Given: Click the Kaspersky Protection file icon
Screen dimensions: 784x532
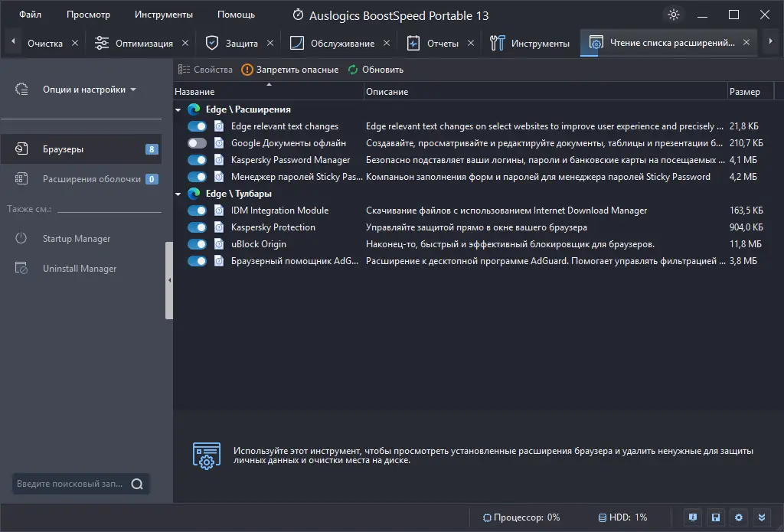Looking at the screenshot, I should pos(219,227).
